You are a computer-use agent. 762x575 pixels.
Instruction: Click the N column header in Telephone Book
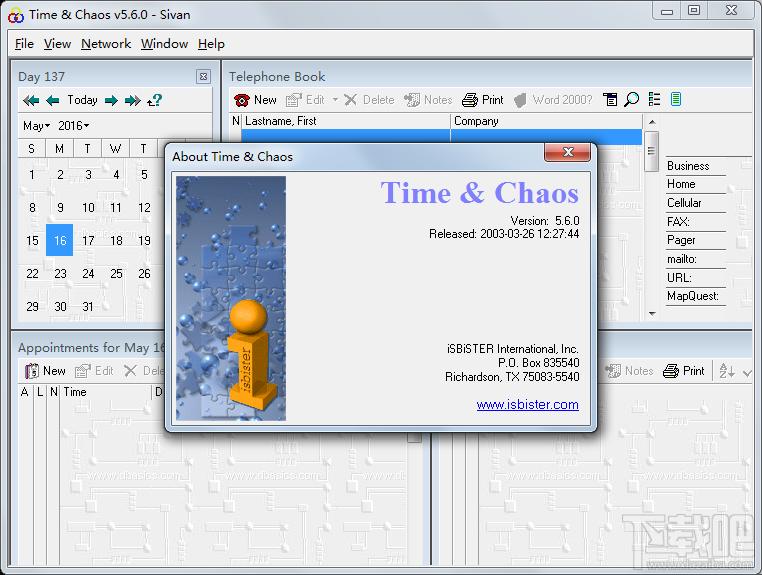coord(236,121)
